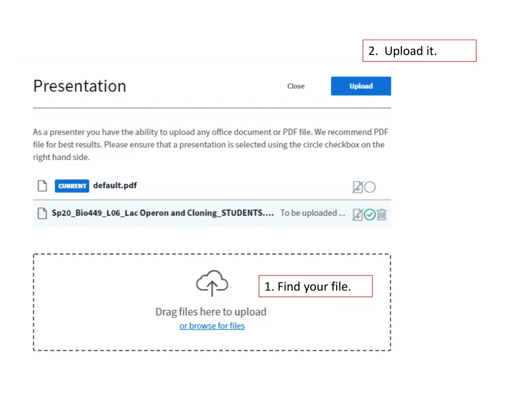This screenshot has height=399, width=532.
Task: Click the CURRENT badge on default.pdf
Action: 72,186
